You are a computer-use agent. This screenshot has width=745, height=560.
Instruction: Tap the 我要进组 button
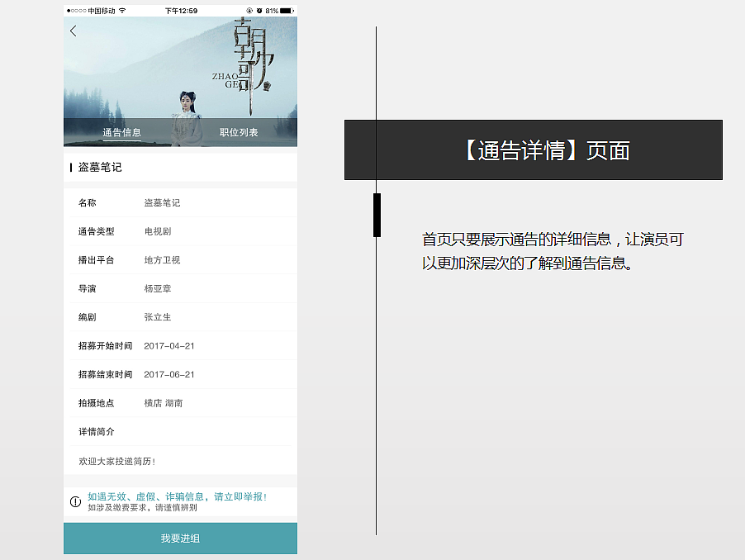[181, 539]
